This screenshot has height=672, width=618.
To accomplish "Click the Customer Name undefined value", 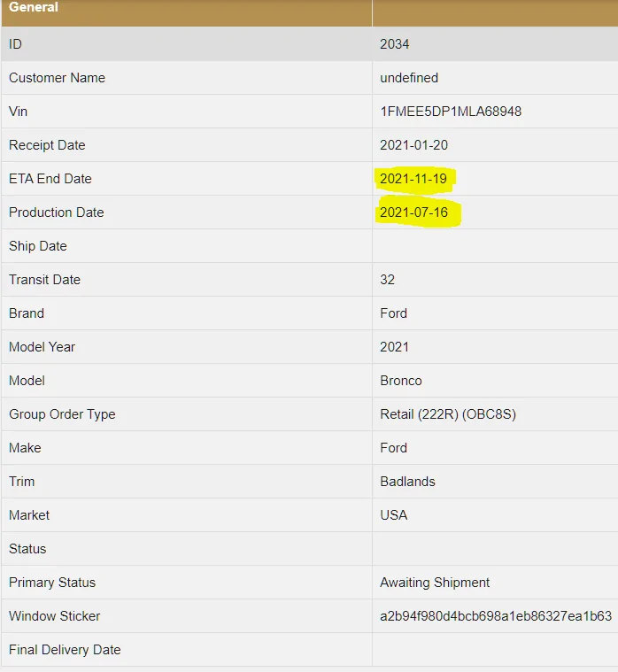I will pyautogui.click(x=409, y=78).
